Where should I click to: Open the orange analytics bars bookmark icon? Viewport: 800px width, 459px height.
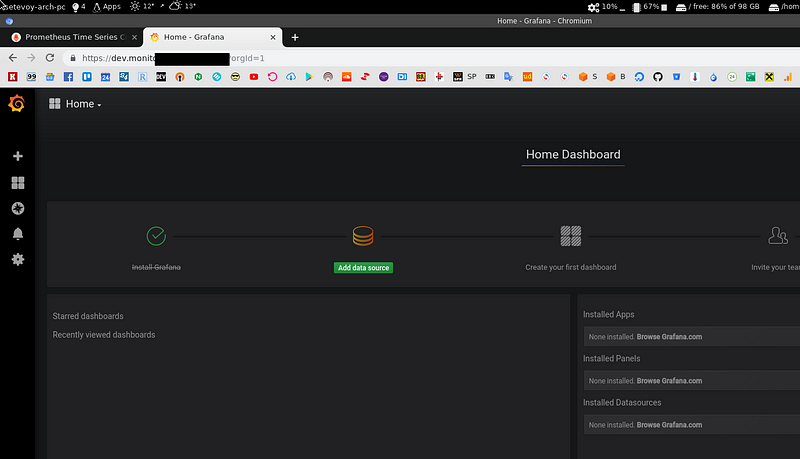click(x=788, y=76)
